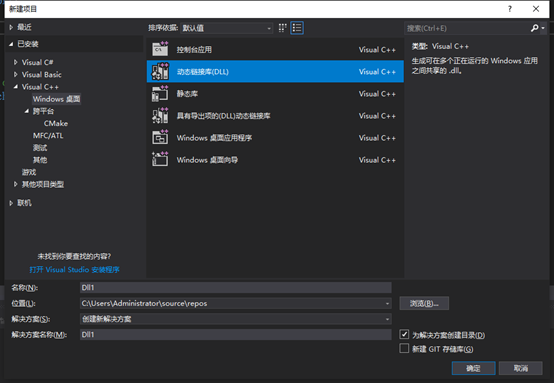Toggle 为解决方案创建目录 checkbox

(404, 334)
